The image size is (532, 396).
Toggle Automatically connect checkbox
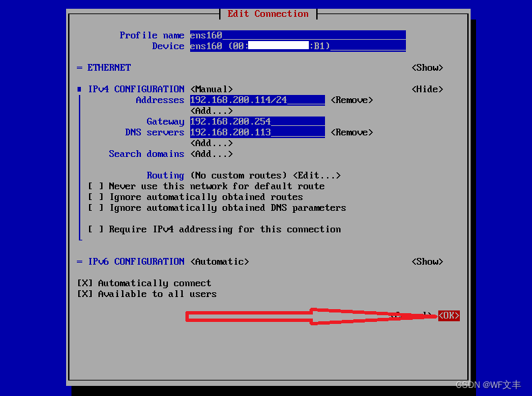coord(144,284)
